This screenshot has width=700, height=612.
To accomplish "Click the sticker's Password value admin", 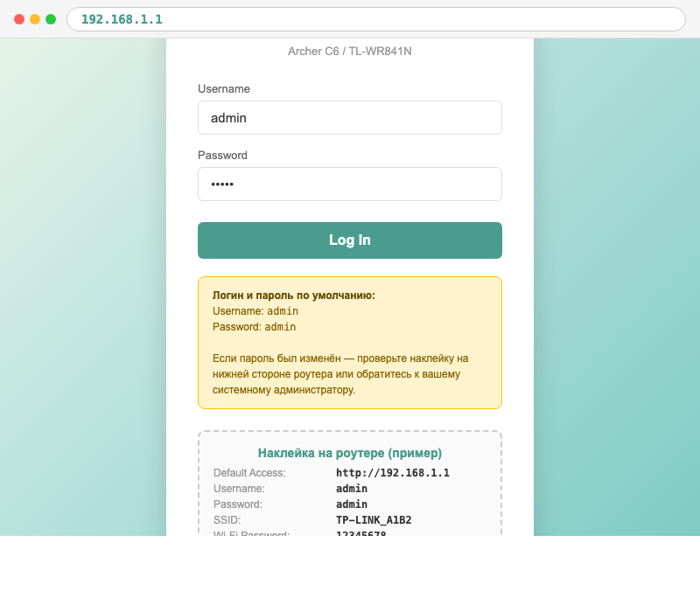I will click(x=352, y=504).
